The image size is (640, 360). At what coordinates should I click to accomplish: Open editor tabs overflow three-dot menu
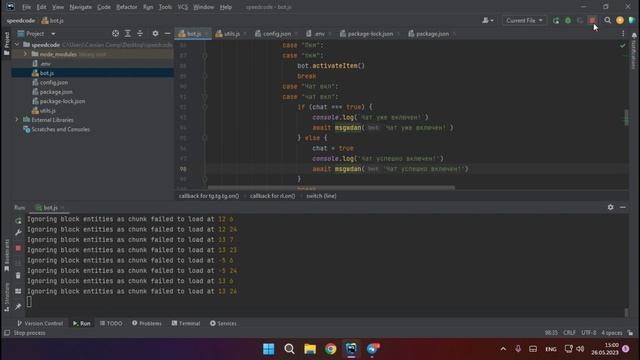[623, 34]
